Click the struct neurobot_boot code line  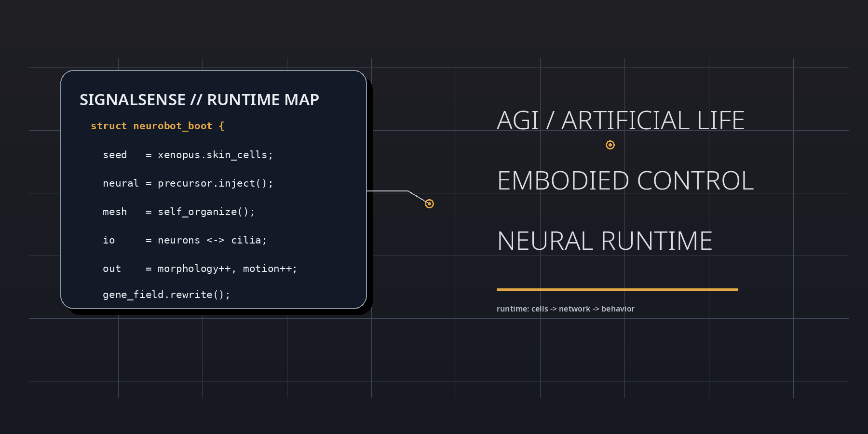click(158, 126)
